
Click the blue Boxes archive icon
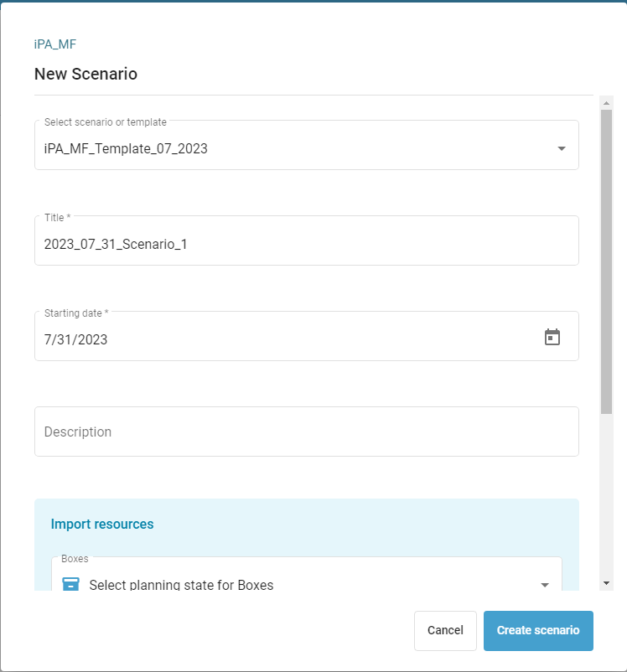click(70, 584)
